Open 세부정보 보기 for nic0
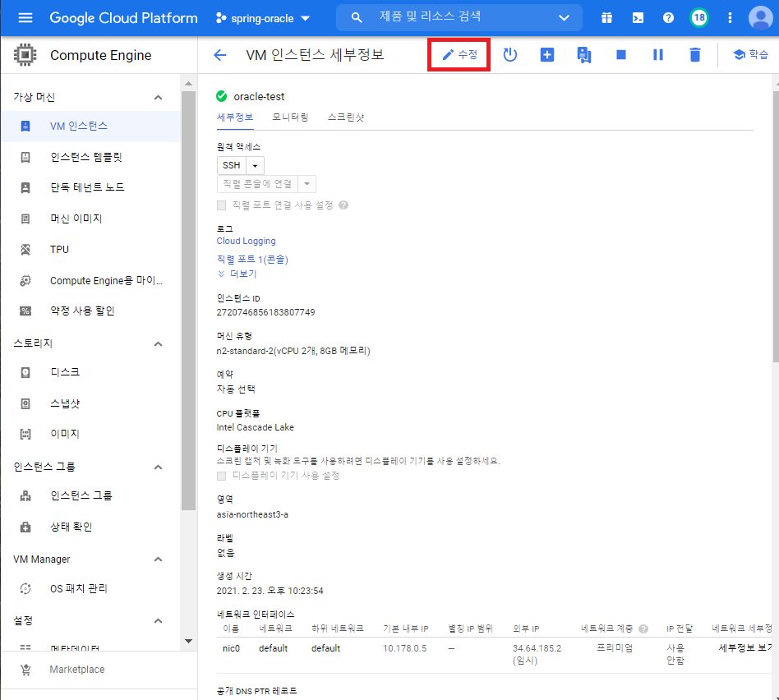Screen dimensions: 779x700 (x=745, y=648)
